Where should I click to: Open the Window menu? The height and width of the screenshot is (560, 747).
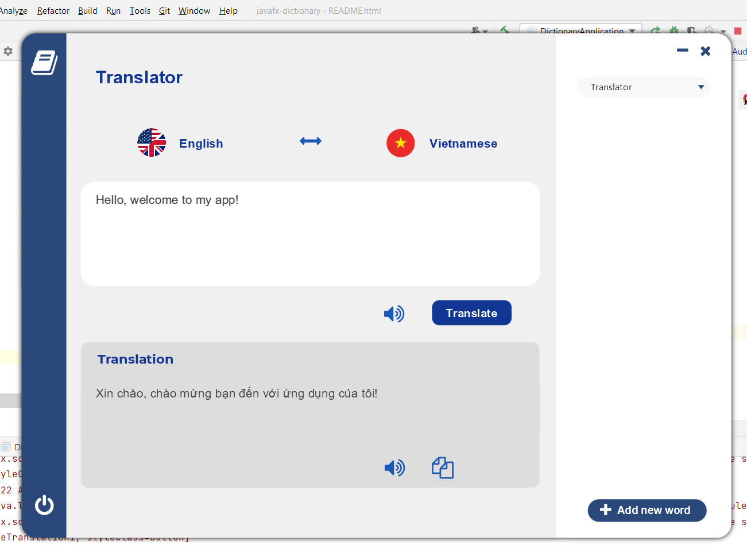194,11
